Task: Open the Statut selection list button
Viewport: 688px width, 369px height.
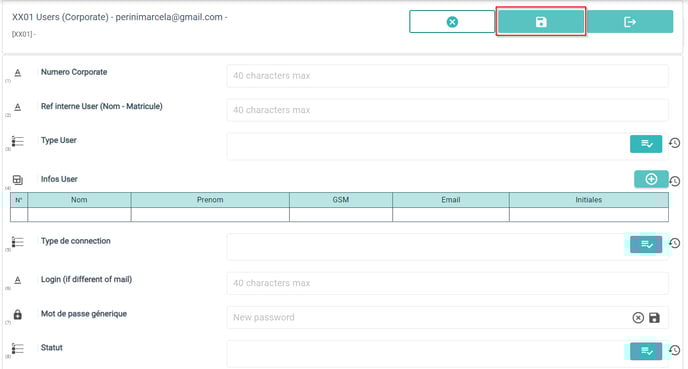Action: 646,351
